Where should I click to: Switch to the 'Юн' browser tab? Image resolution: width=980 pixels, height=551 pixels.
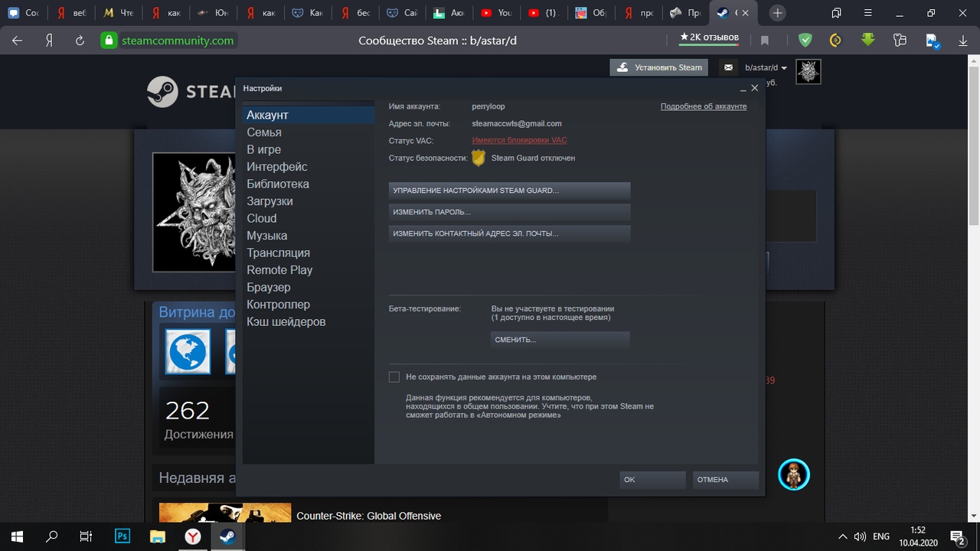213,13
